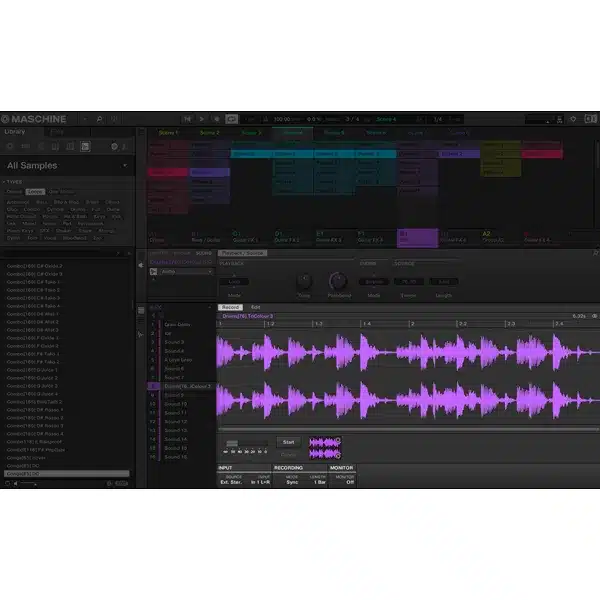Collapse the TYPES section
The width and height of the screenshot is (600, 600).
pos(13,182)
